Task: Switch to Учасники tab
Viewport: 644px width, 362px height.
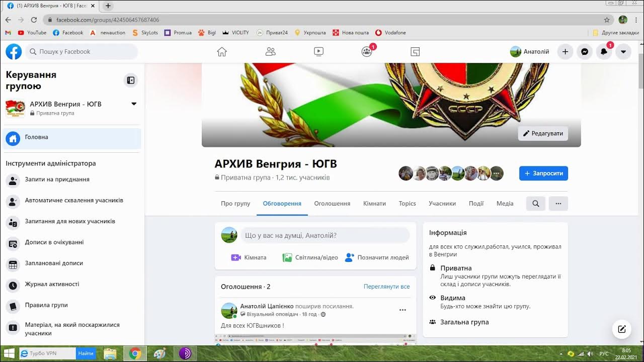Action: coord(442,204)
